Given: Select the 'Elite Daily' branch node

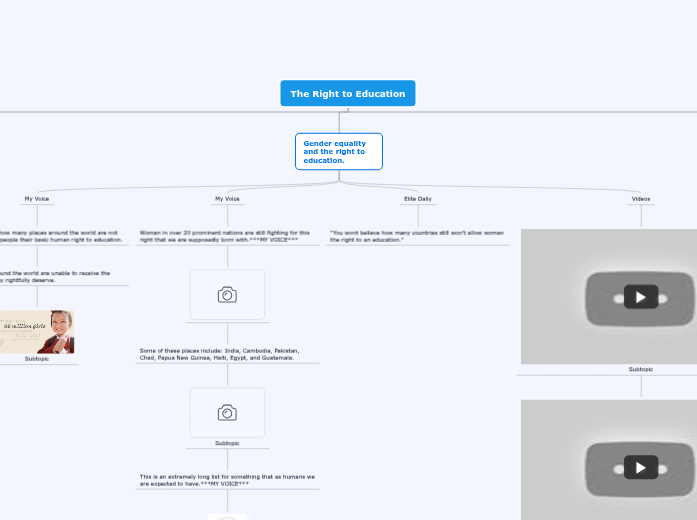Looking at the screenshot, I should 417,199.
